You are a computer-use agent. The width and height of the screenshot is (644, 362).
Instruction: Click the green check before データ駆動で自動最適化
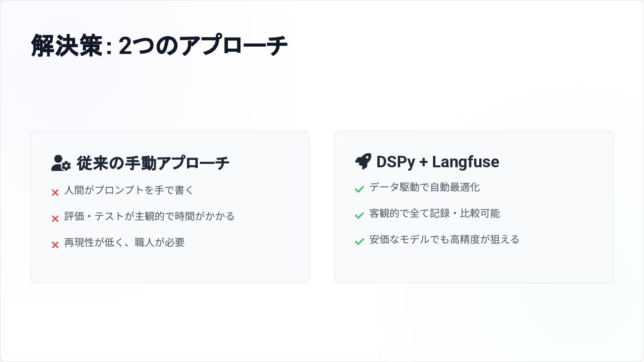point(359,189)
